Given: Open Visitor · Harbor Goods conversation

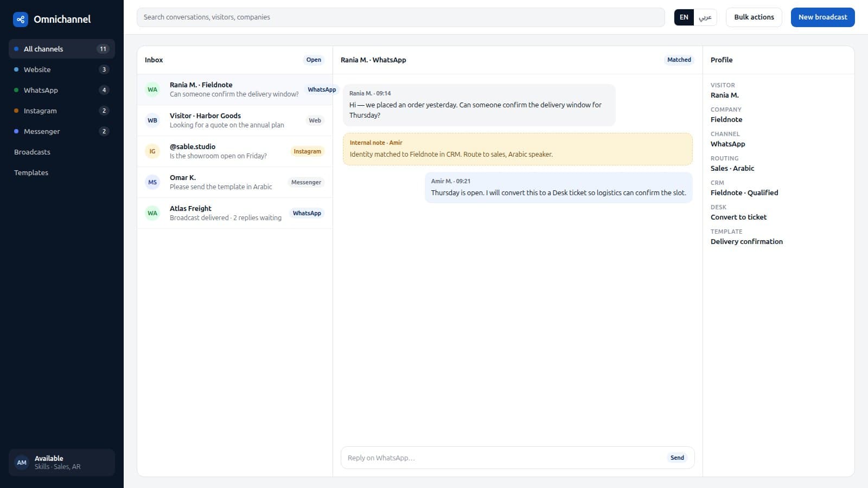Looking at the screenshot, I should click(235, 120).
